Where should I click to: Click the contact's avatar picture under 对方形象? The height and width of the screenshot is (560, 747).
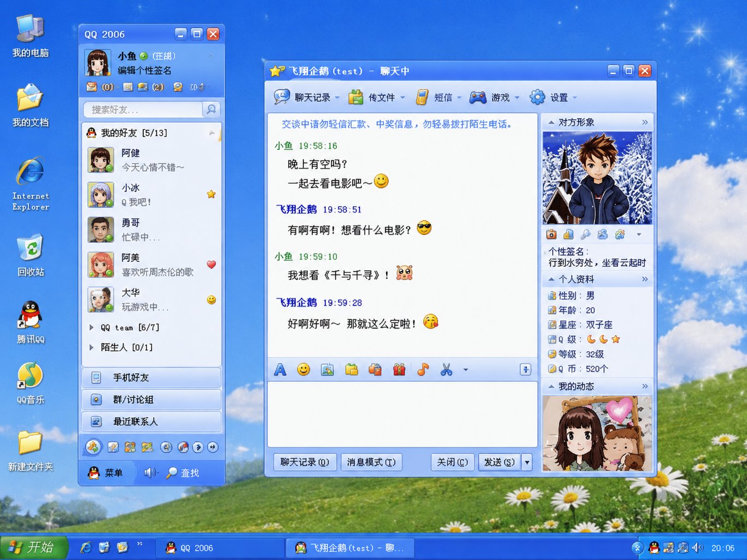[598, 178]
